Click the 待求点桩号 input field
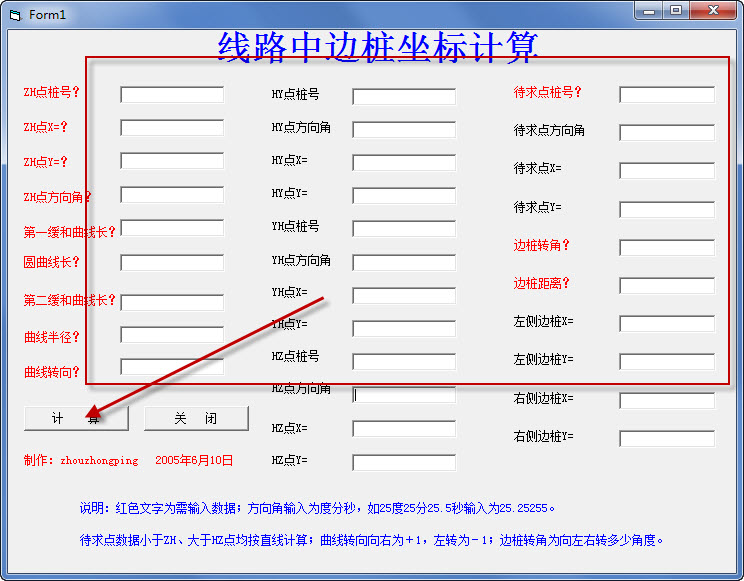The width and height of the screenshot is (744, 581). pyautogui.click(x=667, y=95)
